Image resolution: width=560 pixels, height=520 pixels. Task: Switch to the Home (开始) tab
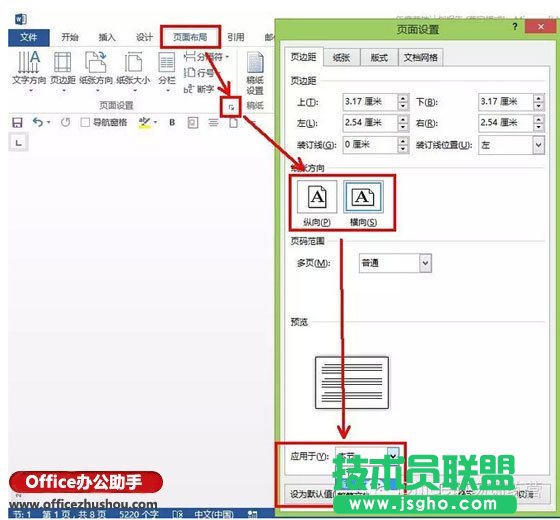point(70,37)
